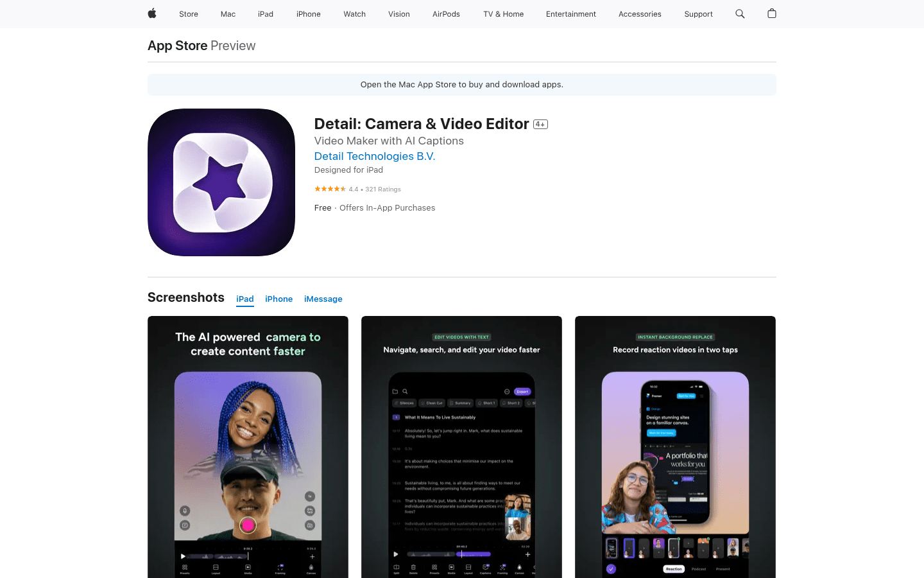The width and height of the screenshot is (924, 578).
Task: Click the Apple logo icon
Action: tap(152, 13)
